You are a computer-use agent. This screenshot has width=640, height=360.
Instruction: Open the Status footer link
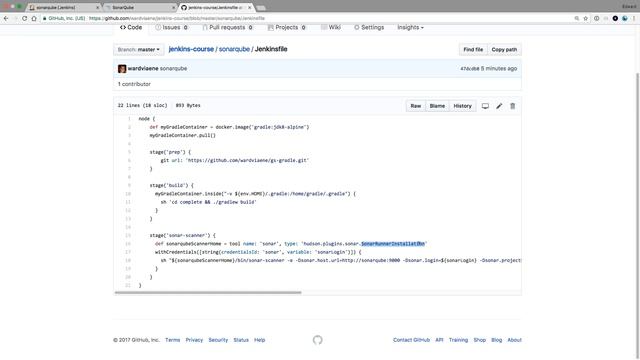tap(241, 340)
